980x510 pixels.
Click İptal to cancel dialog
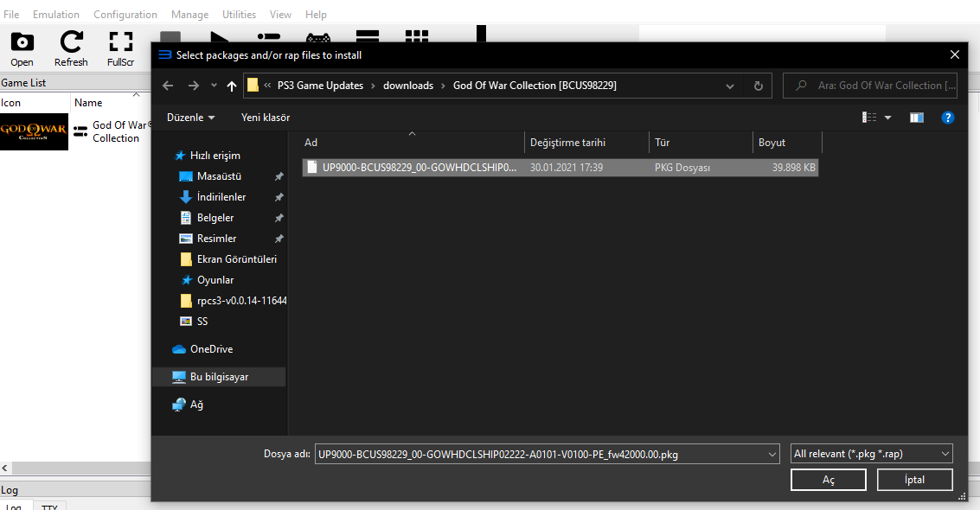point(914,480)
